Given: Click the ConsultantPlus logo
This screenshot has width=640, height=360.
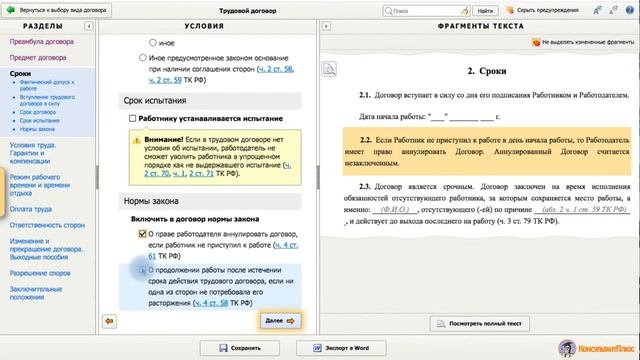Looking at the screenshot, I should (596, 348).
